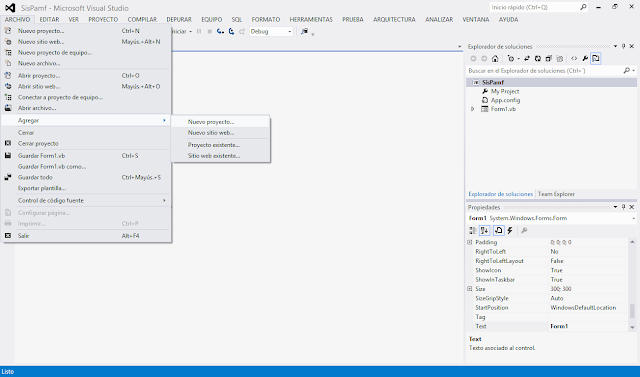
Task: Toggle the Preview Selected Items icon
Action: coord(596,59)
